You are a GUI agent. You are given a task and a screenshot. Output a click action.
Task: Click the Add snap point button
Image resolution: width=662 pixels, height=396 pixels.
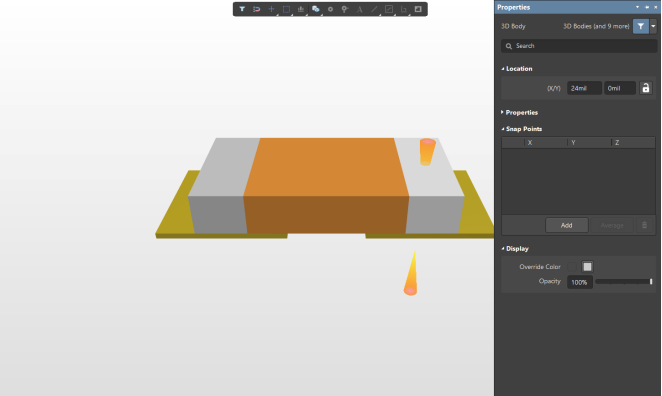pos(567,225)
